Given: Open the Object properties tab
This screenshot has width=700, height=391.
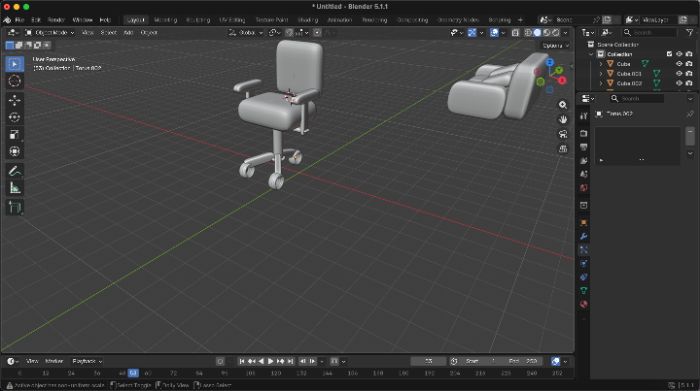Looking at the screenshot, I should [x=583, y=223].
